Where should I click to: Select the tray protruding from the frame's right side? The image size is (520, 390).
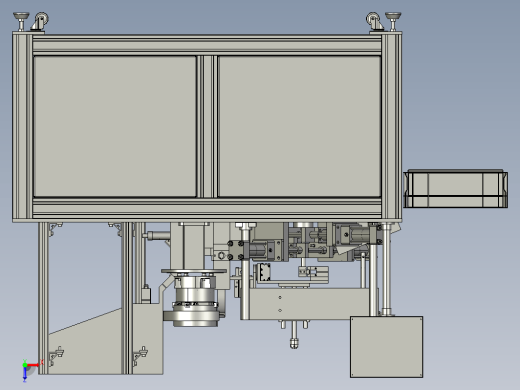456,189
